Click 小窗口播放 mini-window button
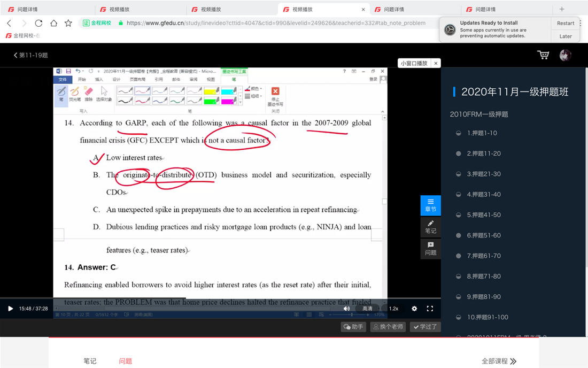The image size is (588, 368). [414, 64]
